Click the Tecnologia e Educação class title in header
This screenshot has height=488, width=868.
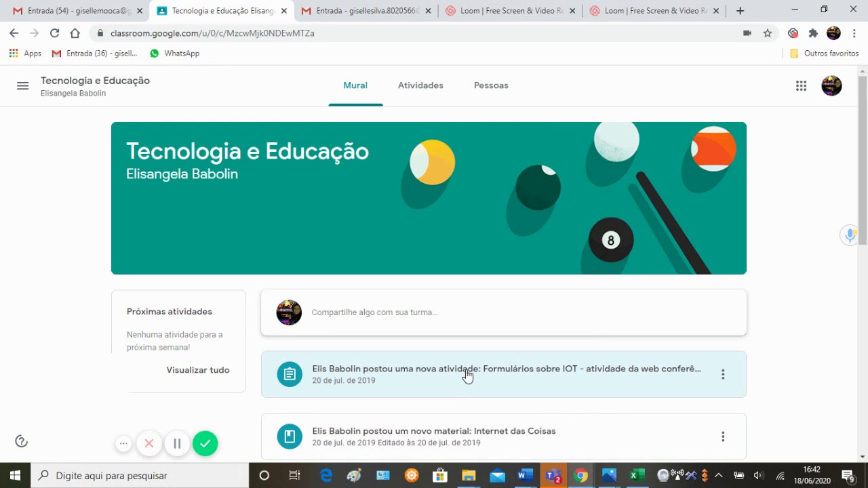[x=95, y=81]
